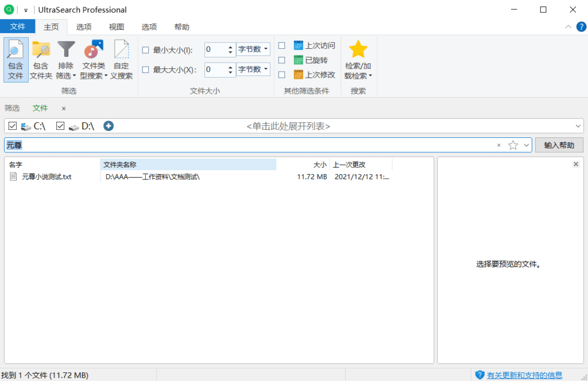The width and height of the screenshot is (588, 381).
Task: Click the 已旋转 green calendar icon
Action: pos(298,60)
